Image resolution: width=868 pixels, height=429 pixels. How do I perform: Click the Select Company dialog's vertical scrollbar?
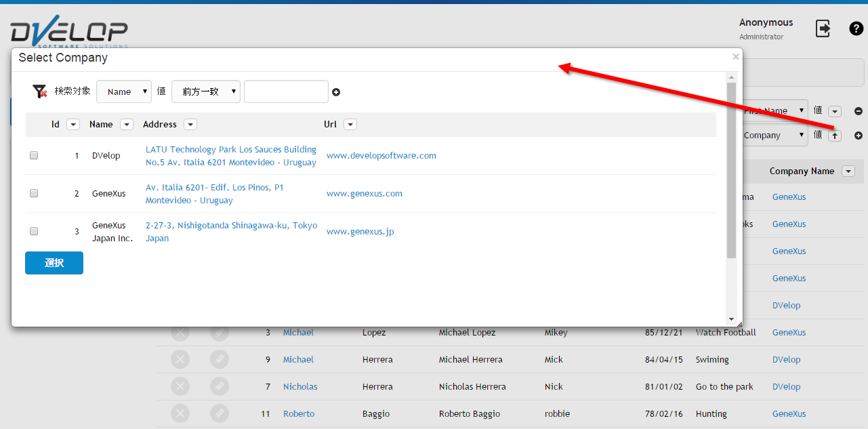point(731,169)
